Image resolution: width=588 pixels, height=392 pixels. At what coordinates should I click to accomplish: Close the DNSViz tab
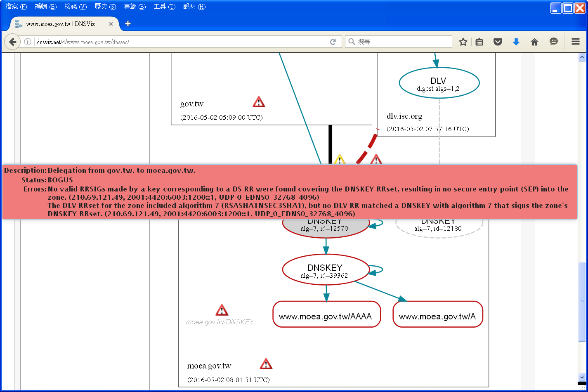pyautogui.click(x=111, y=24)
